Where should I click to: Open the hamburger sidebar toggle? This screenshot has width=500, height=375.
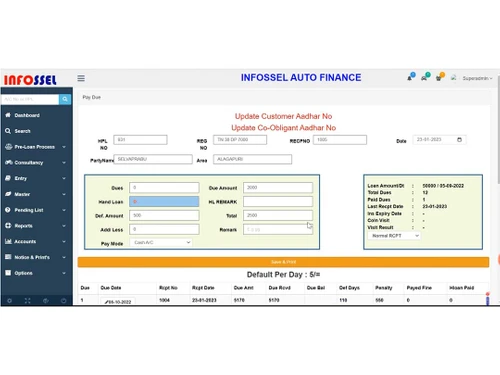pos(81,78)
